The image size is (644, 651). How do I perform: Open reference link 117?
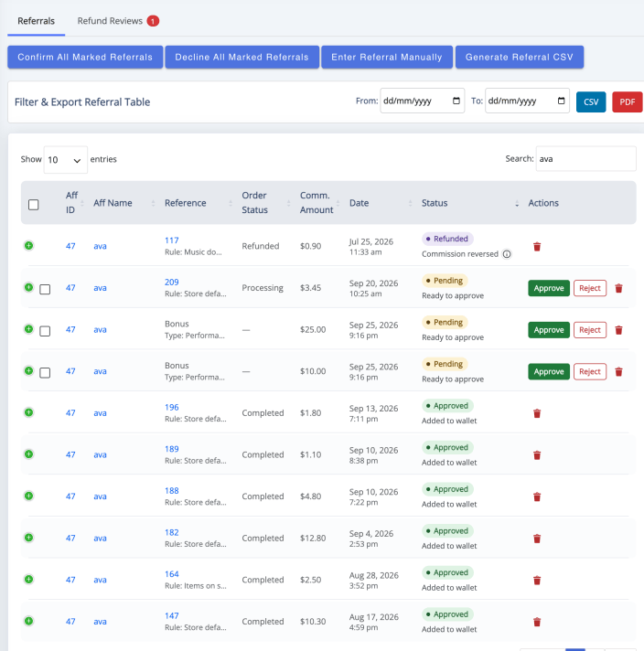click(x=172, y=240)
